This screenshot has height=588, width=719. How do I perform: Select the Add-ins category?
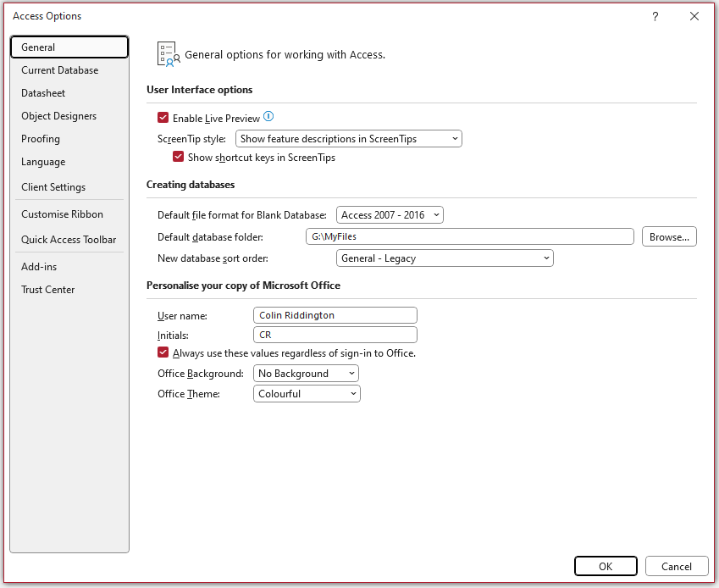[69, 267]
